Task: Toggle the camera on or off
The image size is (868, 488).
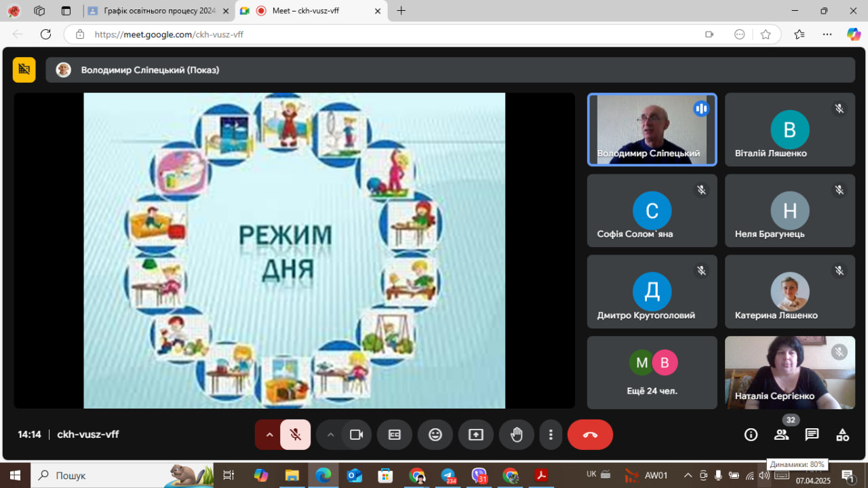Action: (356, 435)
